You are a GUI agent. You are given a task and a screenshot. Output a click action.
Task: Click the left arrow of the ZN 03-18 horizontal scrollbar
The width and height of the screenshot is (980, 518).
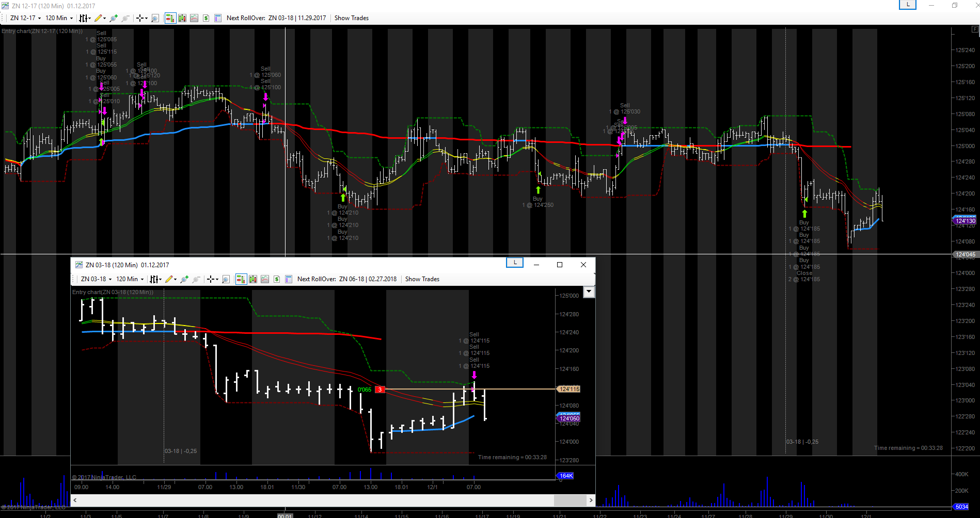tap(75, 500)
